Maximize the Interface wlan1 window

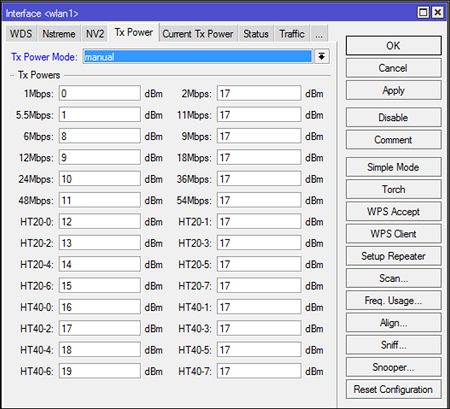click(x=423, y=13)
